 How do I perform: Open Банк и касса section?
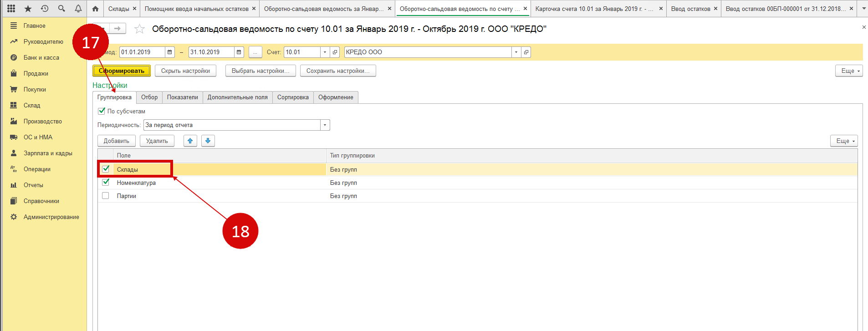41,58
